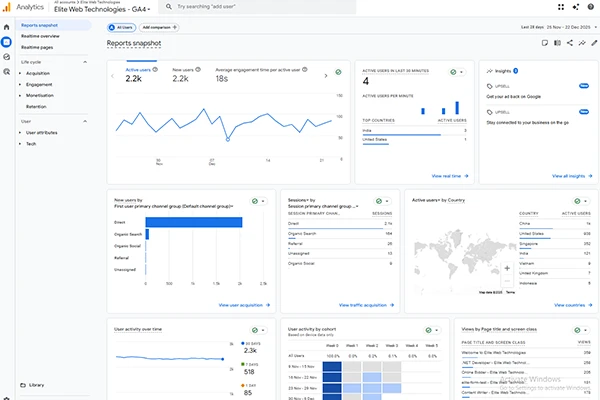Image resolution: width=600 pixels, height=400 pixels.
Task: Open the Home icon in left rail
Action: [7, 29]
